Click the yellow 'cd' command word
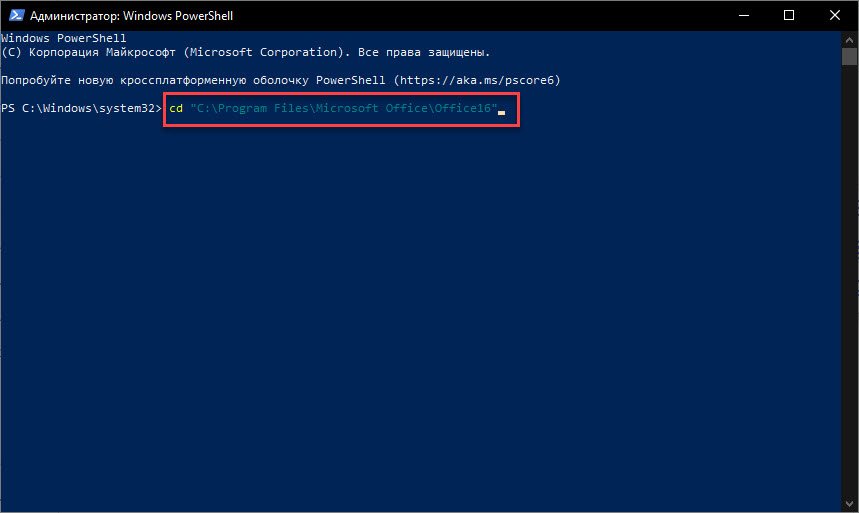859x513 pixels. (176, 108)
